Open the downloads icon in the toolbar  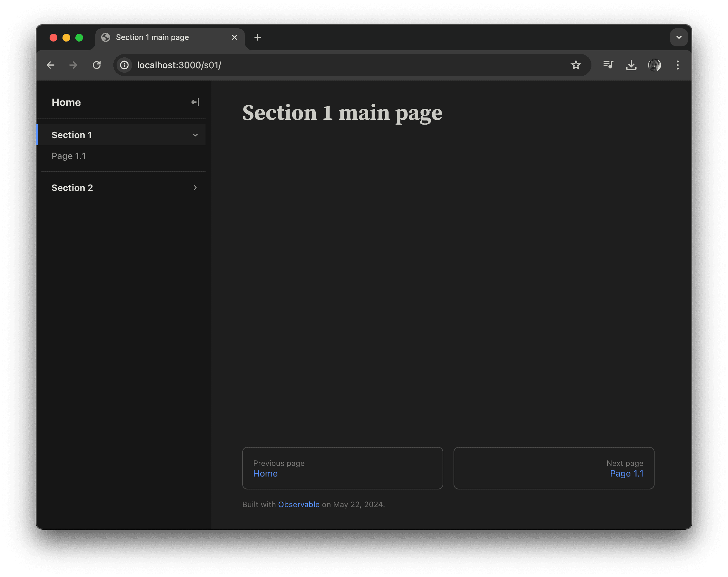631,65
